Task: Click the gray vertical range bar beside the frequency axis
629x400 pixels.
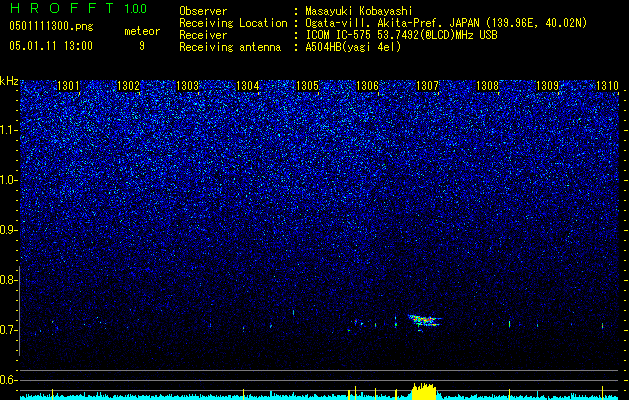Action: pos(19,311)
